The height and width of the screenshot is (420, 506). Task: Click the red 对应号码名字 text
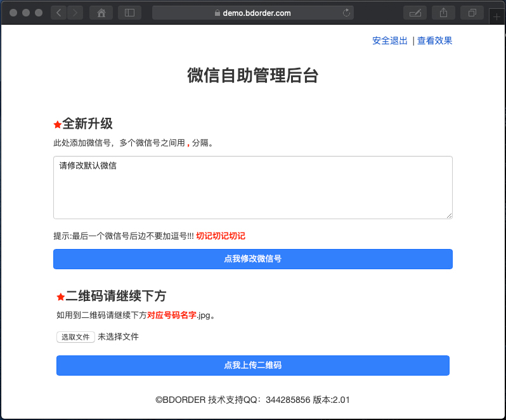(x=172, y=315)
